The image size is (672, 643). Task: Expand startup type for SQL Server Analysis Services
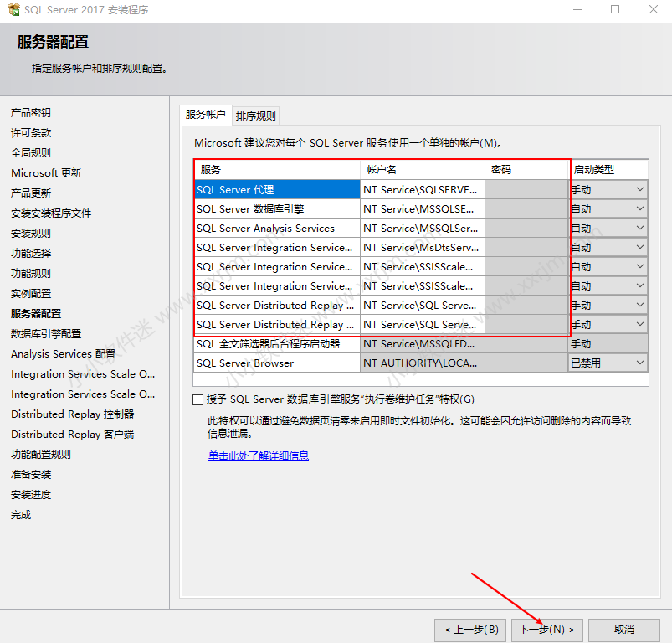point(640,228)
